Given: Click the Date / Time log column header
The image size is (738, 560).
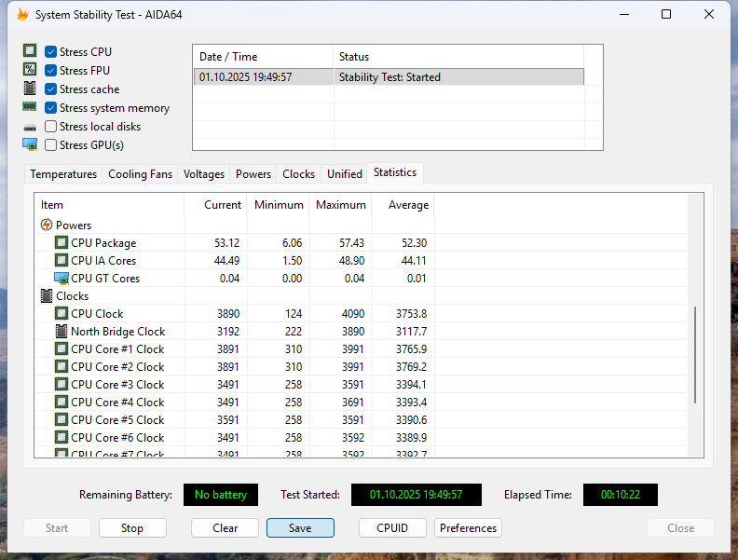Looking at the screenshot, I should click(264, 57).
